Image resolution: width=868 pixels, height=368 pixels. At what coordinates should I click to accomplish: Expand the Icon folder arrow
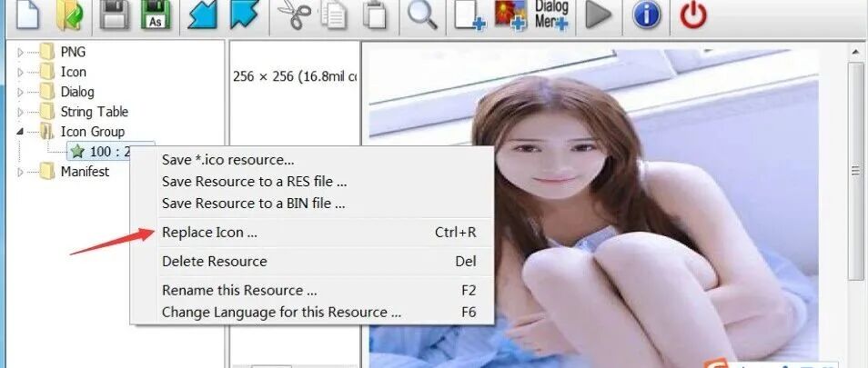tap(21, 73)
